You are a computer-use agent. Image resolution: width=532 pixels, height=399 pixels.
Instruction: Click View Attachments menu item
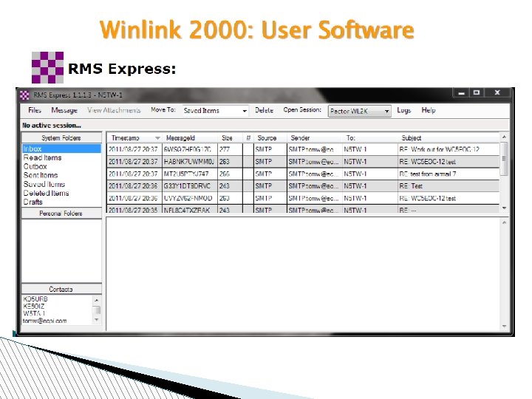[x=114, y=110]
